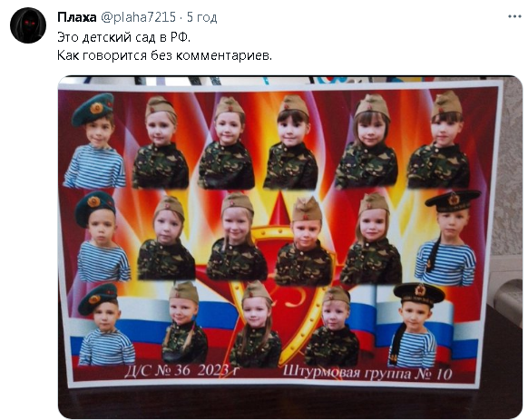This screenshot has width=528, height=420.
Task: Click the middle-left child in green beret
Action: pos(101,237)
